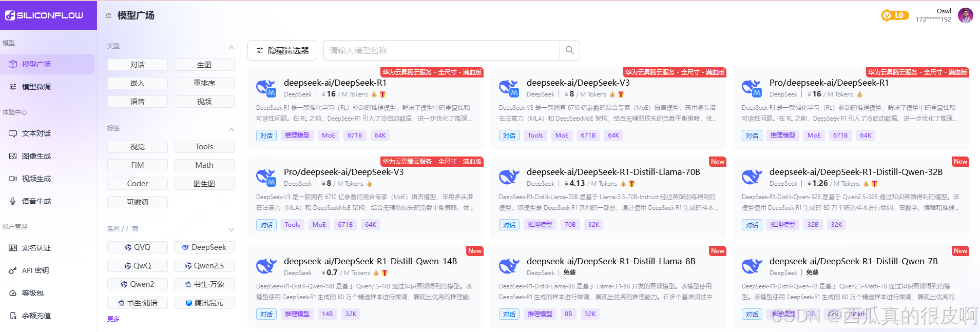980x332 pixels.
Task: Go to 图像生成 page
Action: 47,156
